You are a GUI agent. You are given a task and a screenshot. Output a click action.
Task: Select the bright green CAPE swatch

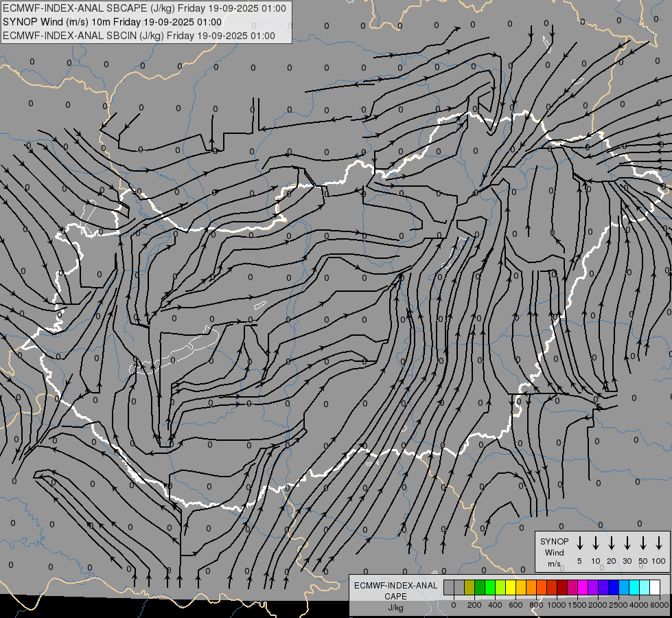click(490, 587)
